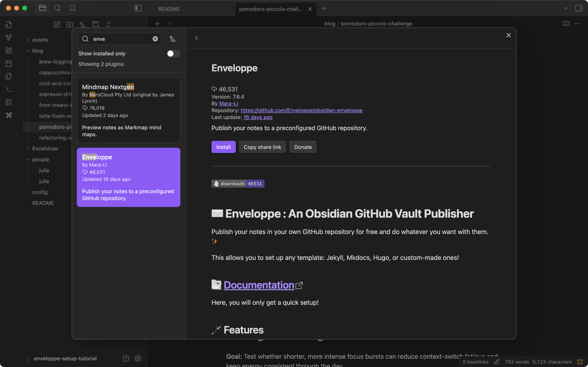588x367 pixels.
Task: Create a new folder in the vault
Action: click(70, 24)
